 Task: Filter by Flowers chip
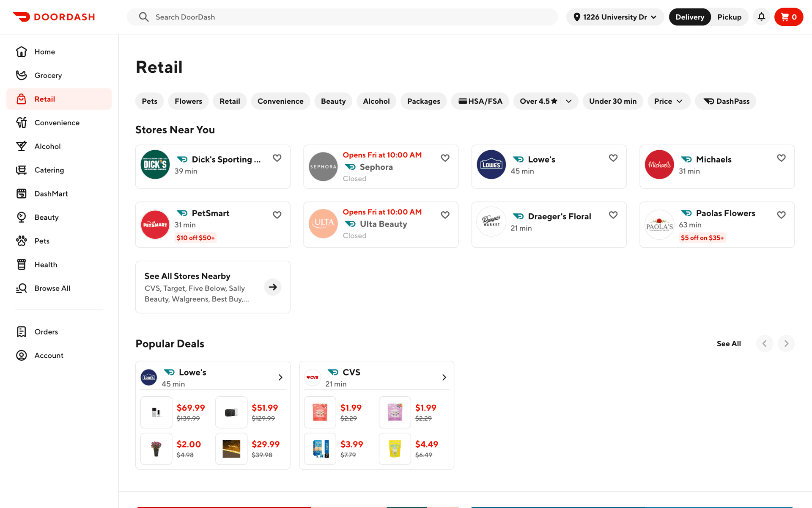(x=188, y=101)
